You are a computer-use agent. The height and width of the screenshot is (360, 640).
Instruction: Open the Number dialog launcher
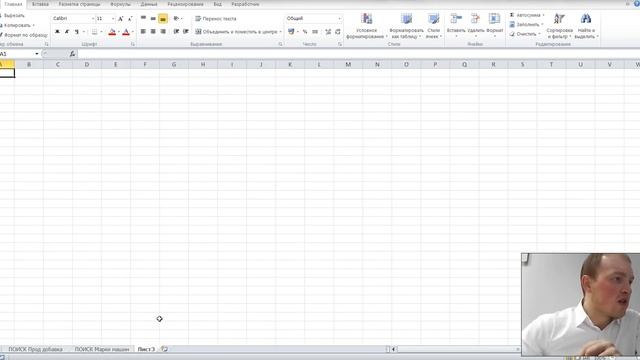pos(340,44)
